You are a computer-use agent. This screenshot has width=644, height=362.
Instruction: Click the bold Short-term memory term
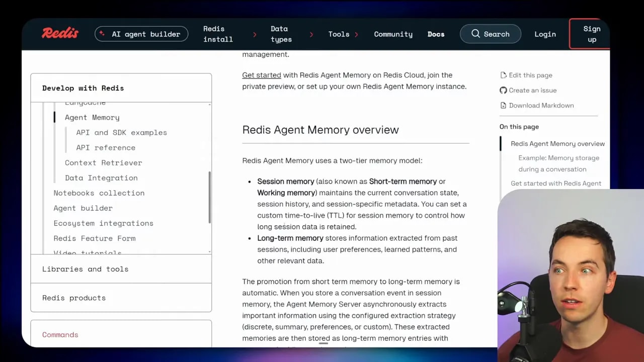click(x=403, y=181)
